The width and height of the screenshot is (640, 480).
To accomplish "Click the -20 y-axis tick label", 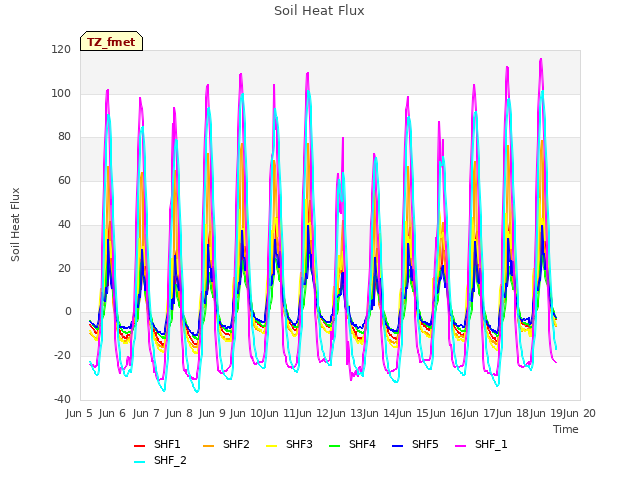I will [62, 356].
